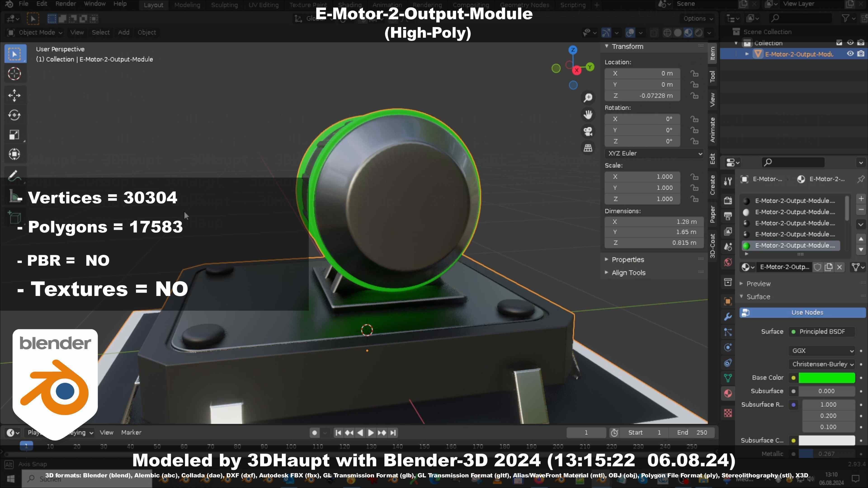Add a new material slot with plus
Image resolution: width=868 pixels, height=488 pixels.
pos(861,198)
